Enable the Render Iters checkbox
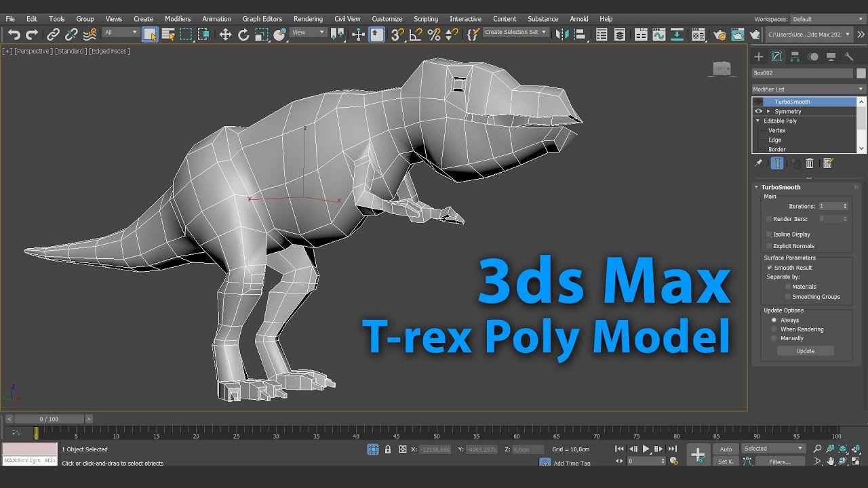Viewport: 868px width, 488px height. (769, 219)
